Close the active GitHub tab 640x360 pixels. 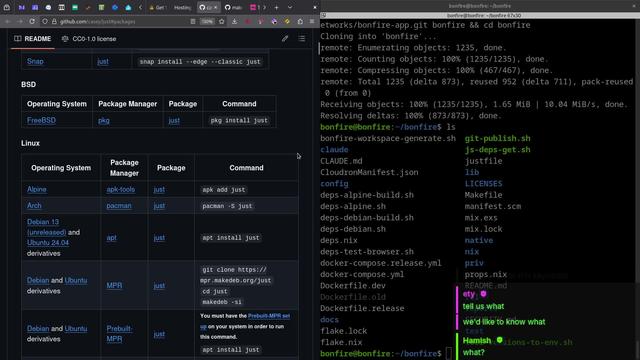[x=216, y=7]
